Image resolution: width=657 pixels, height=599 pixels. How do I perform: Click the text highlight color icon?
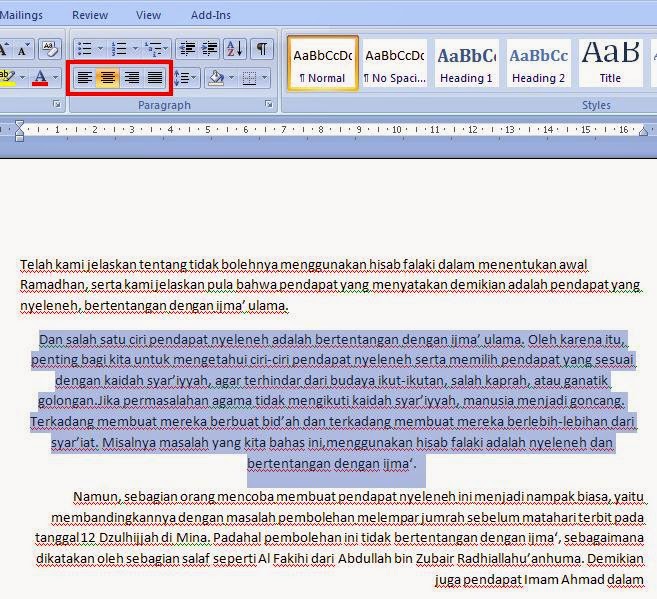pos(7,77)
